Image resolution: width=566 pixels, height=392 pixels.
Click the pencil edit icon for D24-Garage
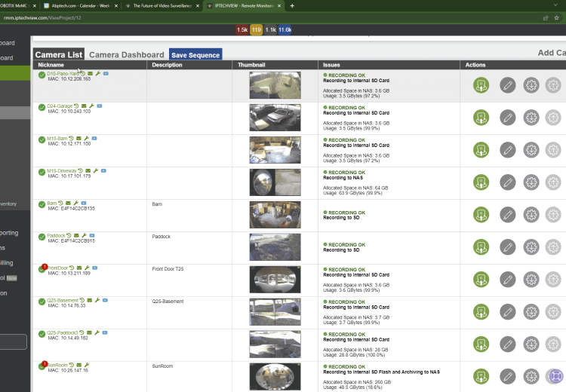pos(508,118)
